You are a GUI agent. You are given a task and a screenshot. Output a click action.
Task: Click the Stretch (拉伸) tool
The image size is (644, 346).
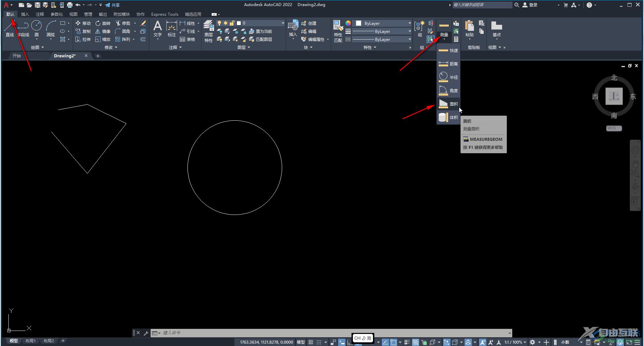point(83,39)
